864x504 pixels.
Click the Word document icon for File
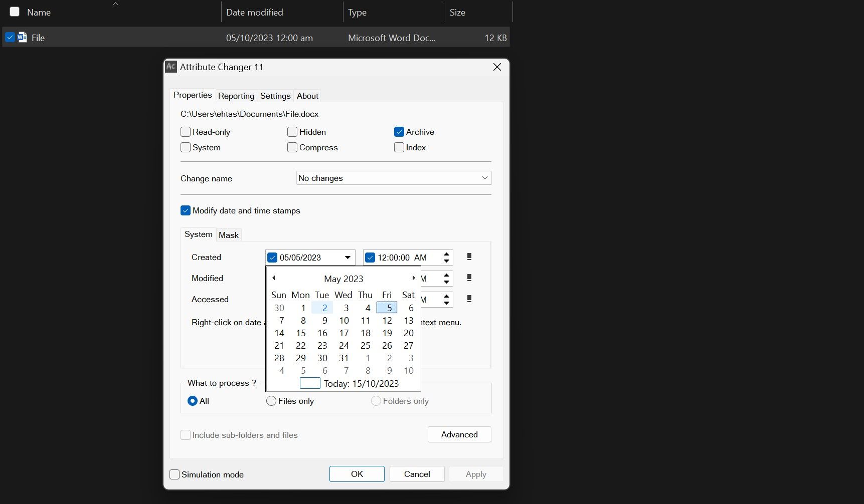22,38
